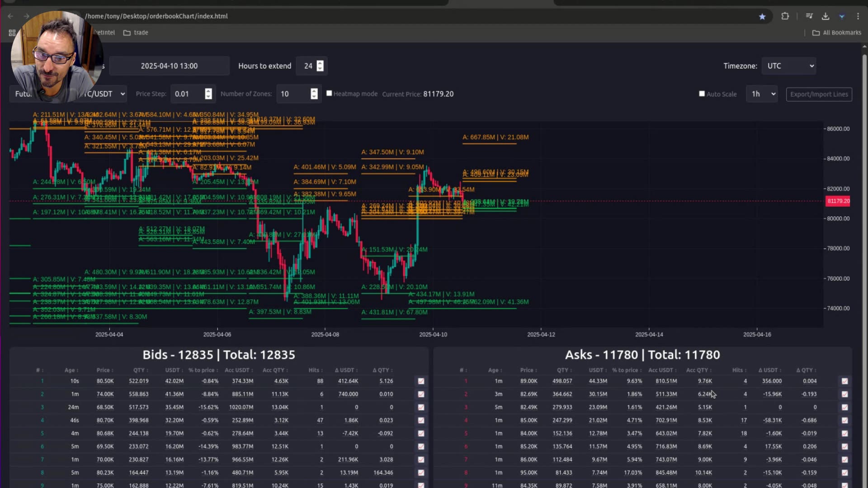The image size is (868, 488).
Task: Enable Heatmap mode
Action: click(x=329, y=93)
